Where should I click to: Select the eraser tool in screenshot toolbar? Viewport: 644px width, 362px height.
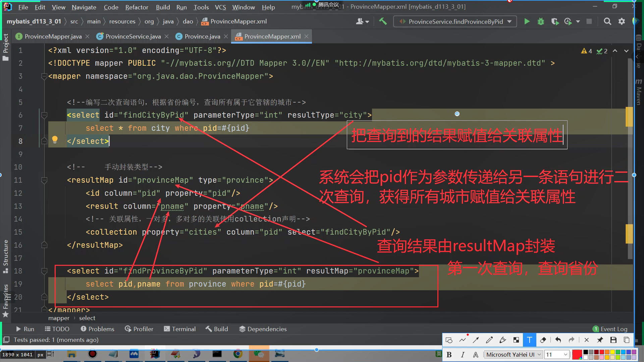coord(543,340)
